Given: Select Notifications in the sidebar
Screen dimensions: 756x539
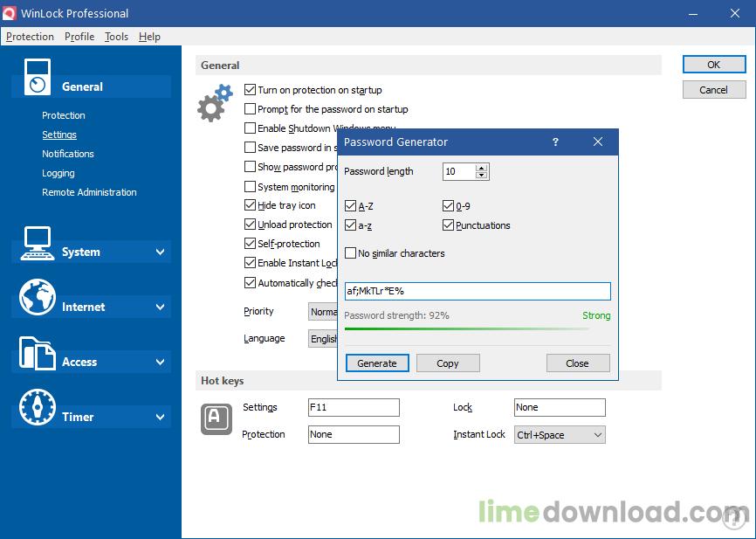Looking at the screenshot, I should click(x=68, y=154).
